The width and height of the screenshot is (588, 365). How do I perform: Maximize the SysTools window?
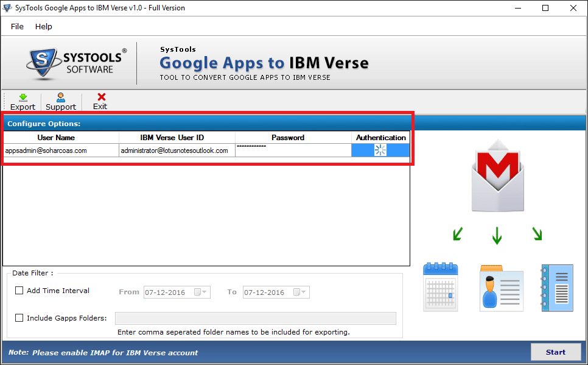click(545, 8)
